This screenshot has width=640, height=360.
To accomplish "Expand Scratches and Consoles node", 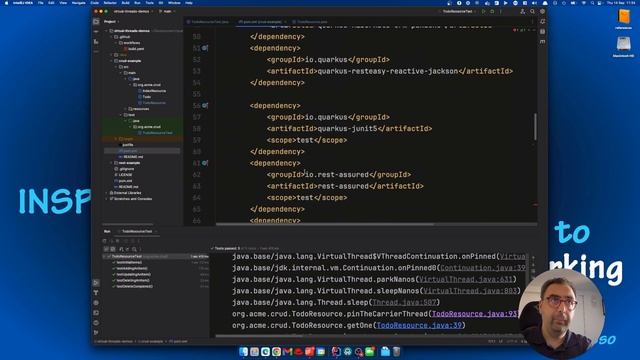I will (107, 199).
